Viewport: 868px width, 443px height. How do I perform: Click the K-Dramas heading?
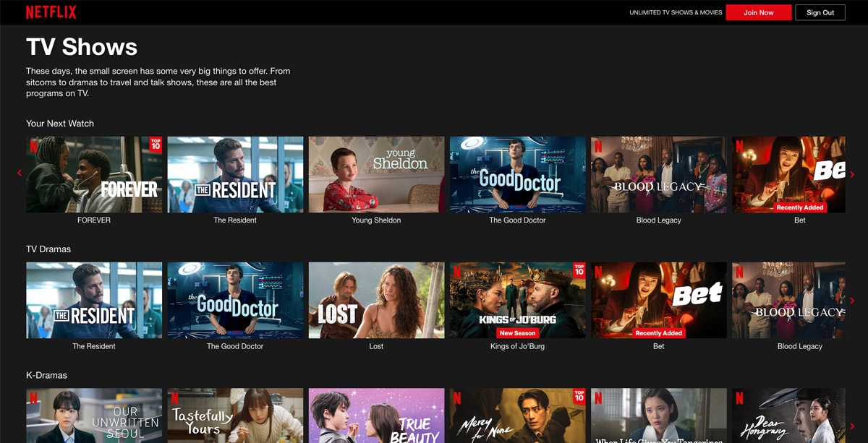(46, 376)
